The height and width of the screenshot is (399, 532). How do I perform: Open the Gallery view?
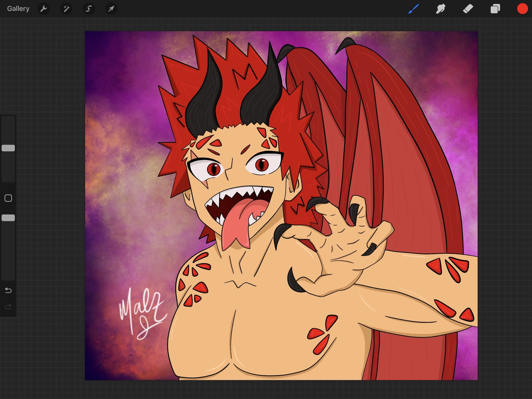click(18, 9)
